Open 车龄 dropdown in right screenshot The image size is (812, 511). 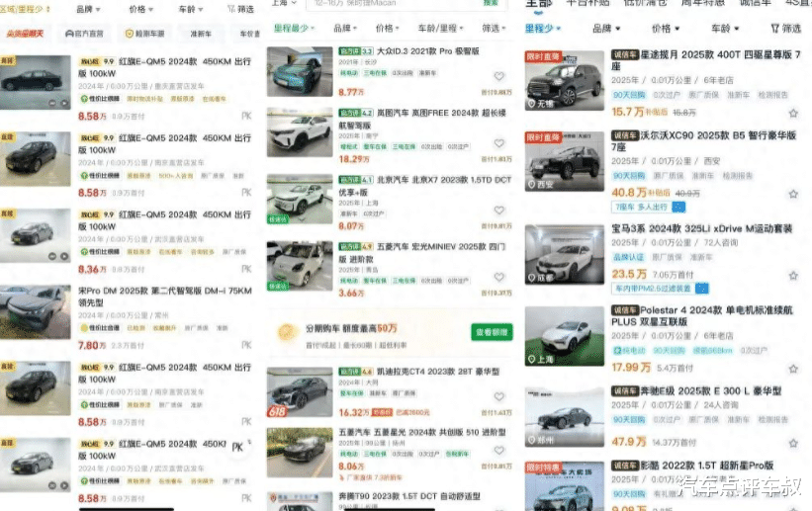point(725,29)
